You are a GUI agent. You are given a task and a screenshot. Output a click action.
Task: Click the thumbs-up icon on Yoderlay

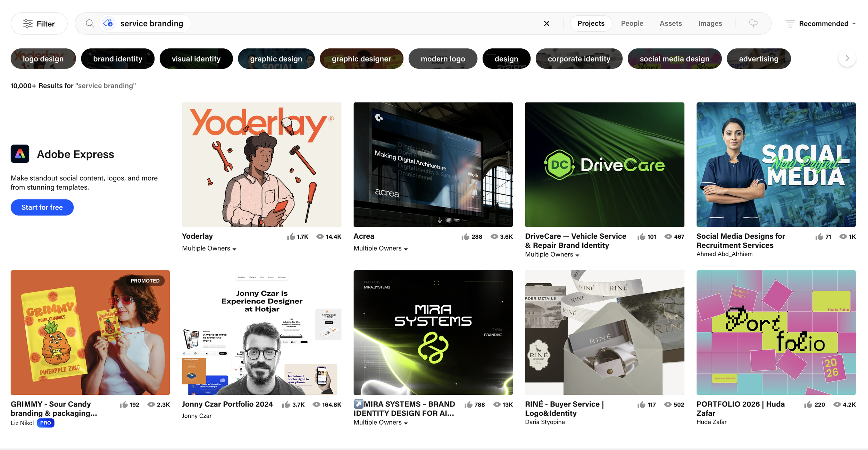pos(291,237)
